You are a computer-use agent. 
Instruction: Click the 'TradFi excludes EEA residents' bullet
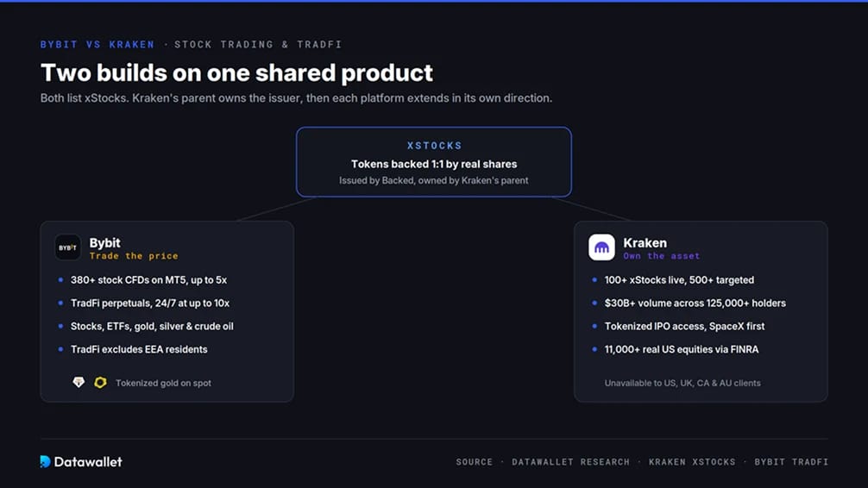pyautogui.click(x=139, y=349)
